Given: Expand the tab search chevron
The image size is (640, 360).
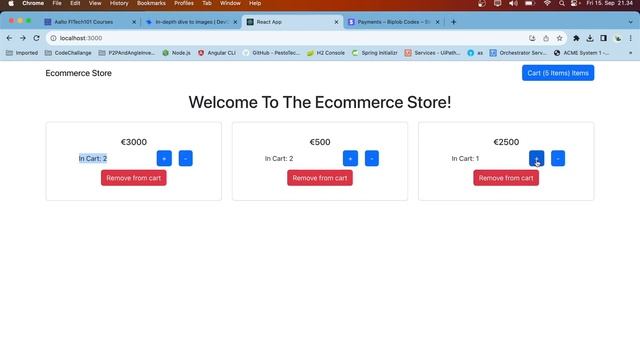Looking at the screenshot, I should click(x=631, y=22).
